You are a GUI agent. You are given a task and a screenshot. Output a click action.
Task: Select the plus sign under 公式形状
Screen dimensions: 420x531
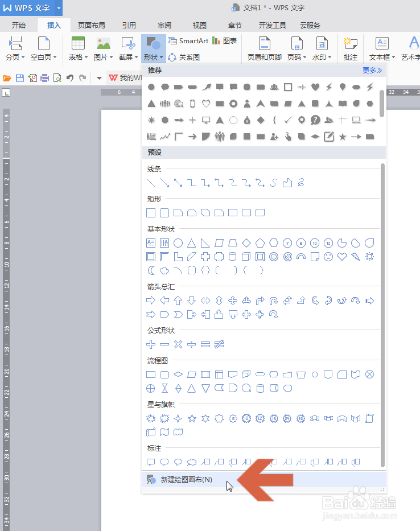point(151,344)
